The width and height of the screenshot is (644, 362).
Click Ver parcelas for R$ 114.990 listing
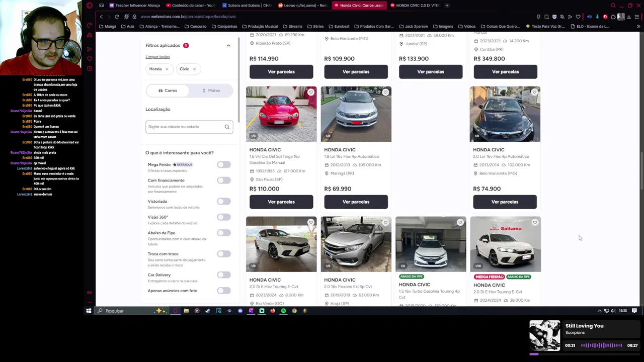[281, 71]
